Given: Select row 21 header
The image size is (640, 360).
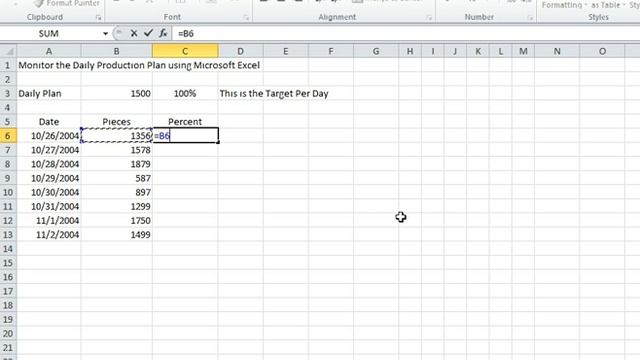Looking at the screenshot, I should pyautogui.click(x=8, y=348).
